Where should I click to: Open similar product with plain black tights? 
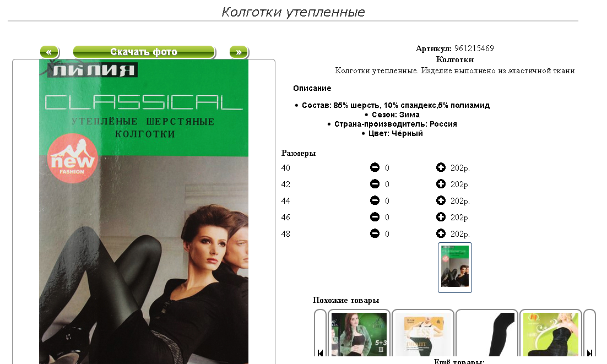pyautogui.click(x=487, y=334)
